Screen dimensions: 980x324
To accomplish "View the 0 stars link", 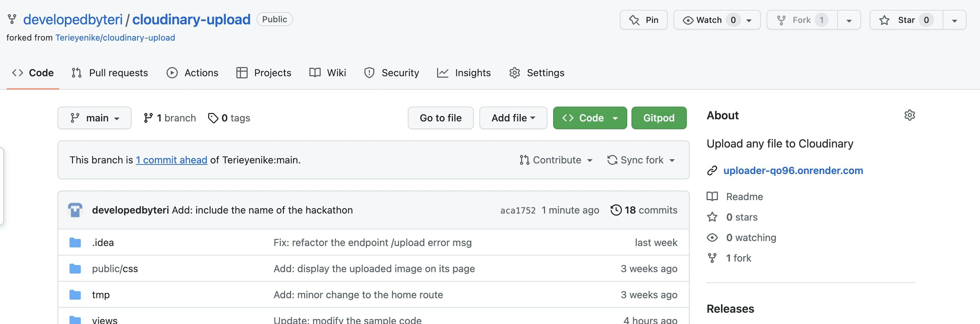I will pos(741,217).
